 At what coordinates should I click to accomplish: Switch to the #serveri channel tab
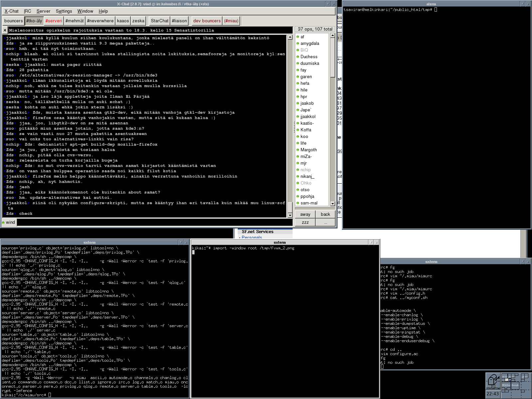point(54,21)
